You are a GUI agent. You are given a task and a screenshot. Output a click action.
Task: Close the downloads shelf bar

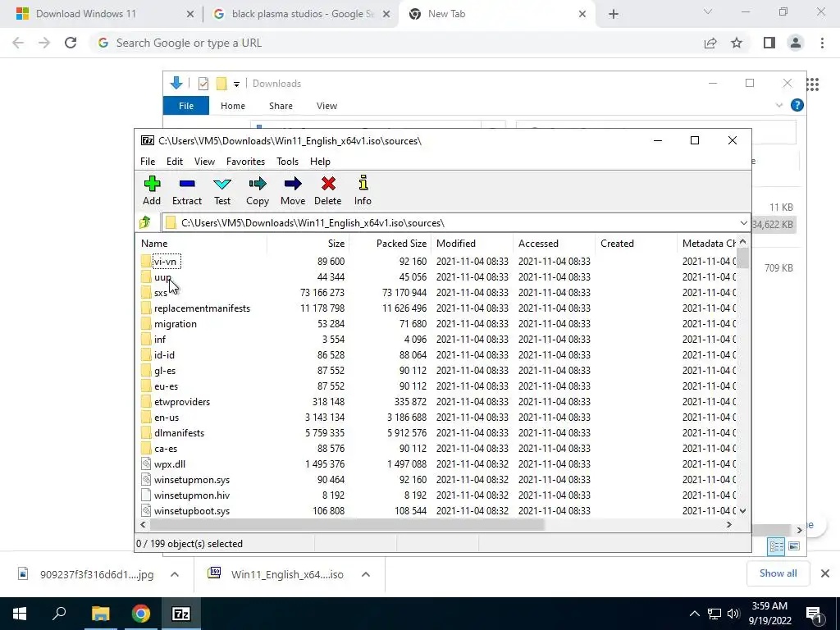tap(825, 573)
